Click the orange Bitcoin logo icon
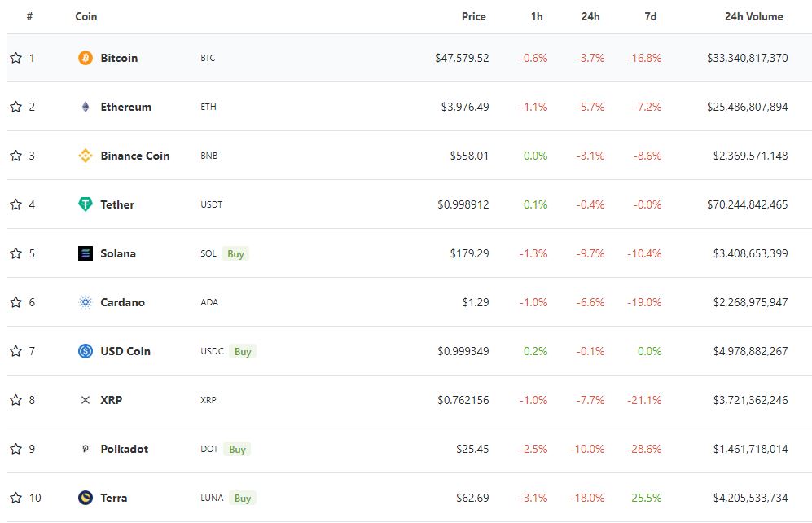Image resolution: width=812 pixels, height=523 pixels. click(x=86, y=58)
